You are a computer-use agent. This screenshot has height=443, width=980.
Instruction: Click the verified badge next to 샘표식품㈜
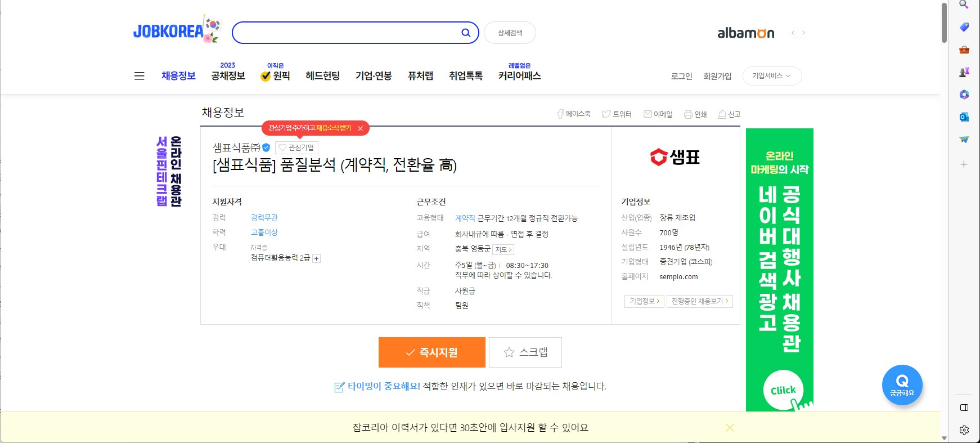point(266,147)
